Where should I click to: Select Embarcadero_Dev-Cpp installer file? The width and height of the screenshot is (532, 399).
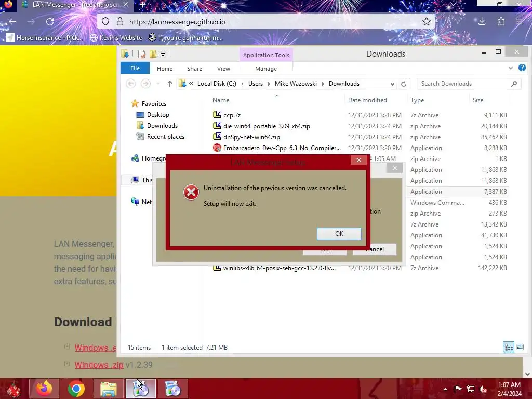tap(282, 148)
